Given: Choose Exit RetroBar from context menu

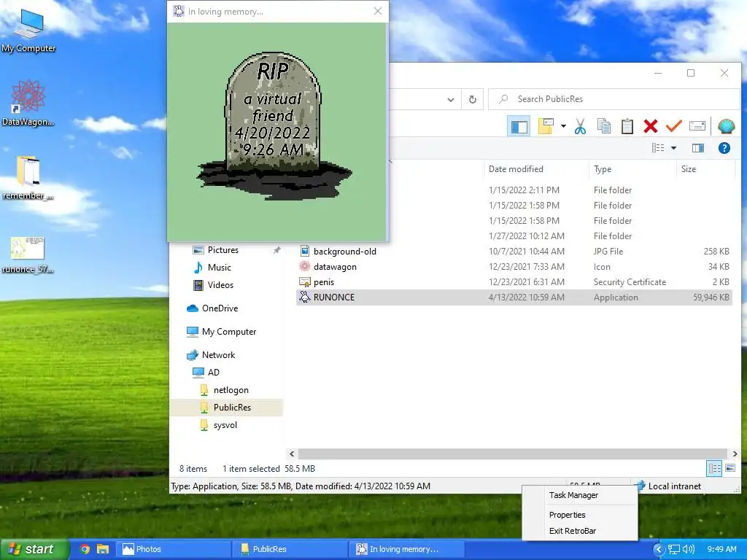Looking at the screenshot, I should tap(572, 531).
